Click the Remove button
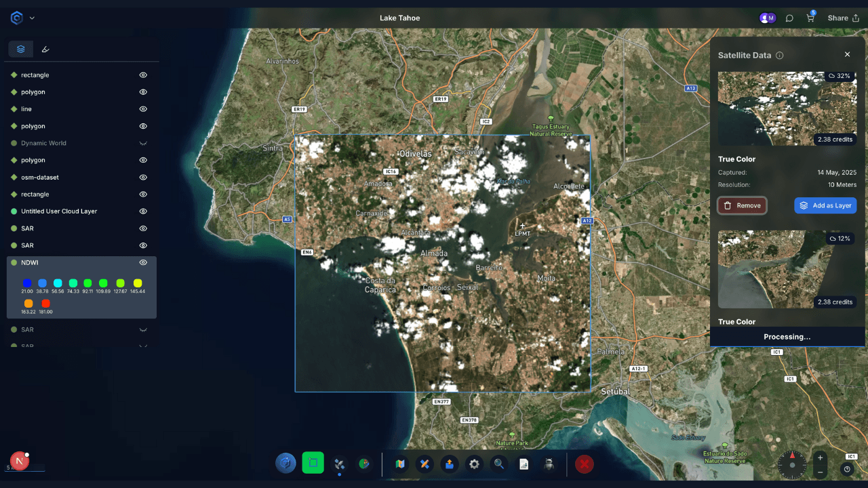This screenshot has width=868, height=488. point(742,205)
